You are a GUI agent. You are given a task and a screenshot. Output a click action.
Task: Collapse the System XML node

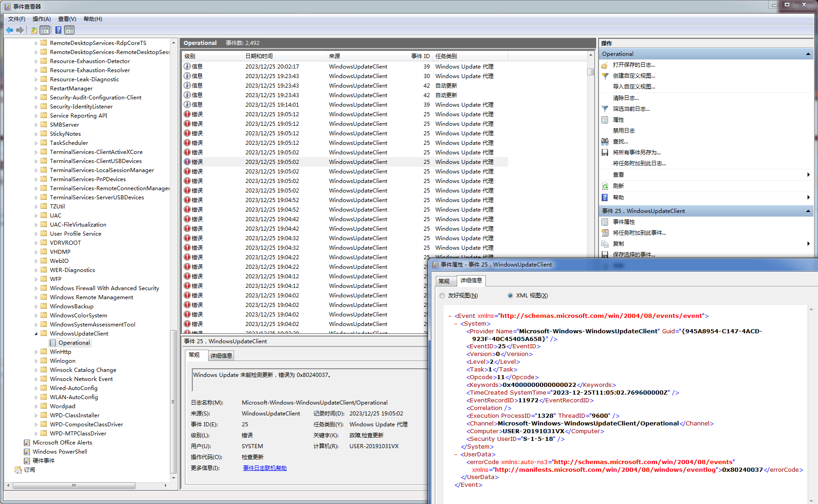point(456,324)
